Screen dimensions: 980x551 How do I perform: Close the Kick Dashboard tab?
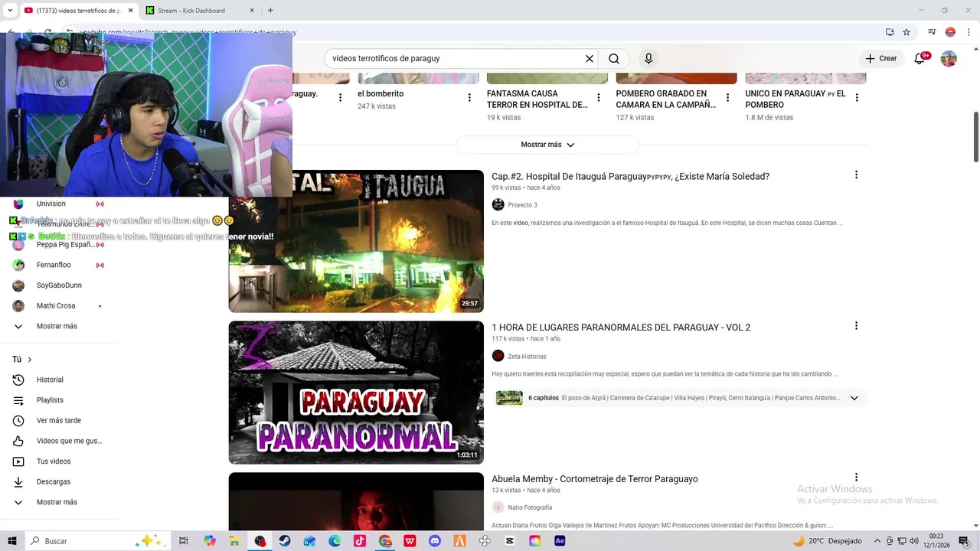pos(253,11)
